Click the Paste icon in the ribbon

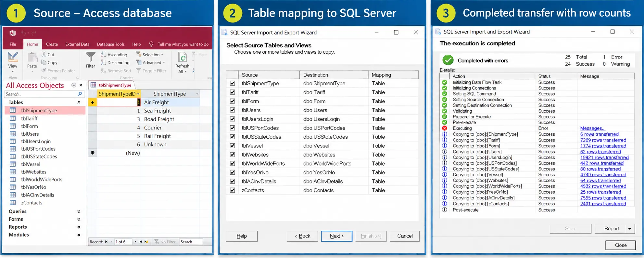pyautogui.click(x=32, y=58)
